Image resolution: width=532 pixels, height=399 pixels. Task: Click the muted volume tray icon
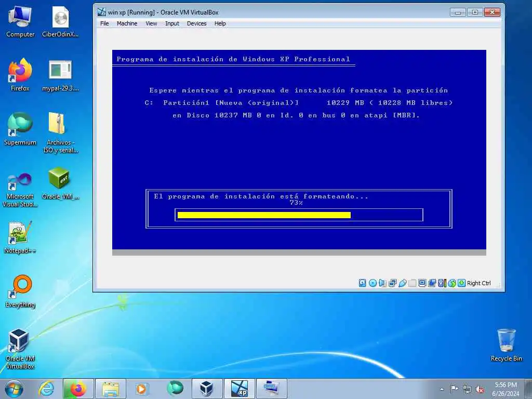[x=480, y=389]
